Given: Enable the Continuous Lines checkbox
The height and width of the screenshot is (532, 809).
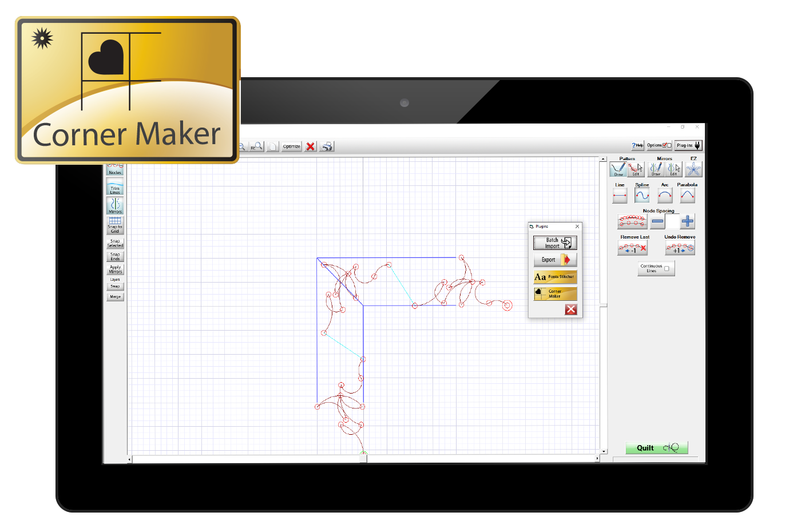Looking at the screenshot, I should pyautogui.click(x=667, y=268).
